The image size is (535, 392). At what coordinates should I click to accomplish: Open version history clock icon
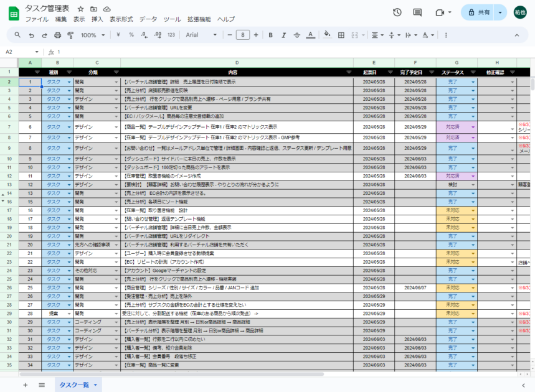click(397, 12)
